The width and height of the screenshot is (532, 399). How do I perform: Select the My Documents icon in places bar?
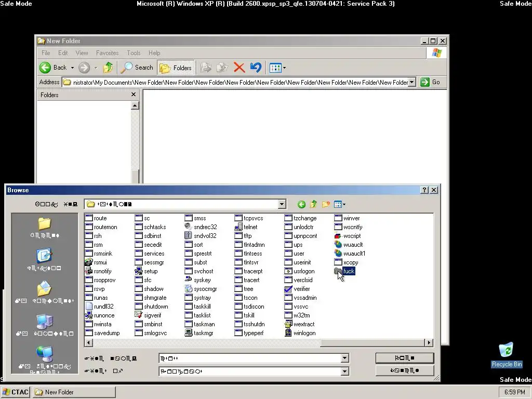45,288
